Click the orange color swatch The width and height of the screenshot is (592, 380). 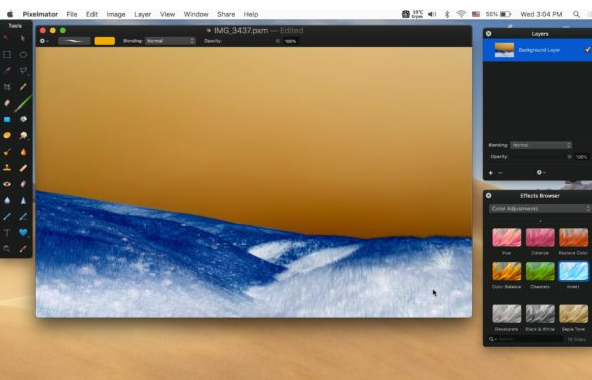point(105,41)
